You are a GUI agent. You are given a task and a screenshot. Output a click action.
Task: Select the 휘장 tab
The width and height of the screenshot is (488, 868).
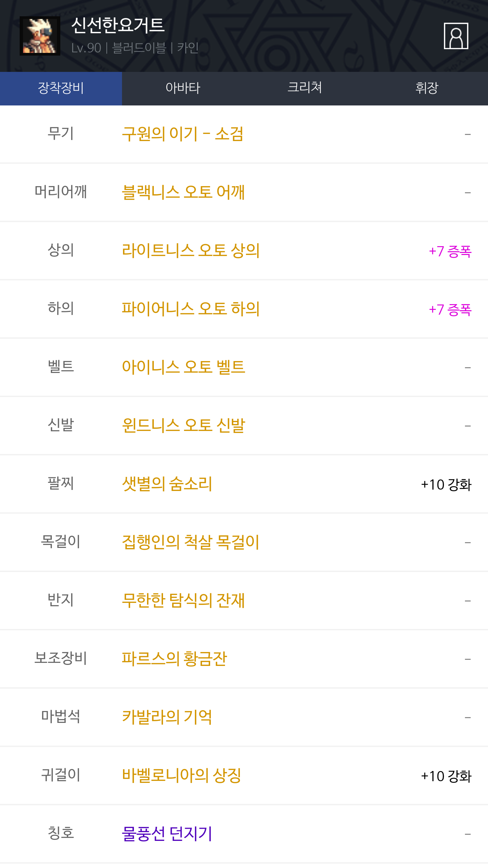(x=427, y=88)
